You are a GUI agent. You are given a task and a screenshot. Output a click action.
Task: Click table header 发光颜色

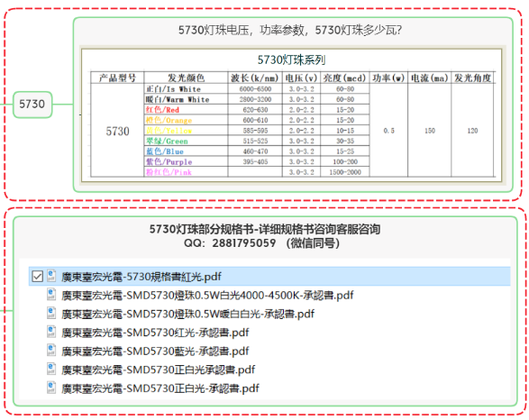[187, 78]
